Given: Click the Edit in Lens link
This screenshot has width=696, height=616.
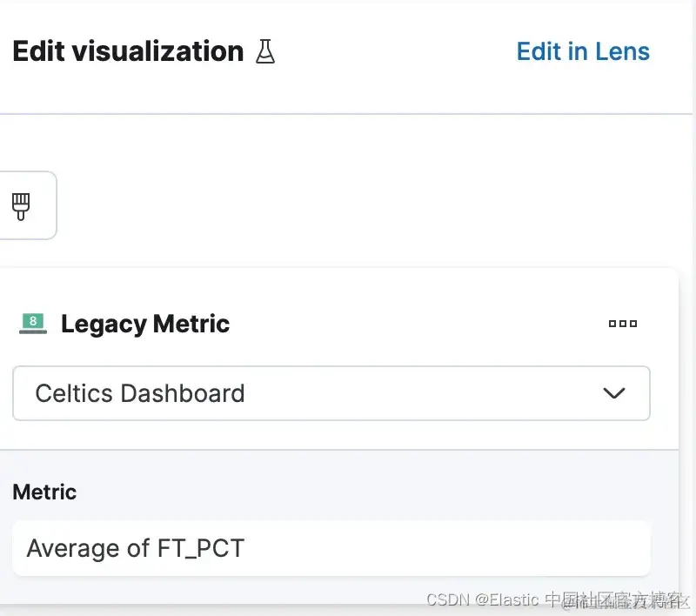Looking at the screenshot, I should 583,52.
